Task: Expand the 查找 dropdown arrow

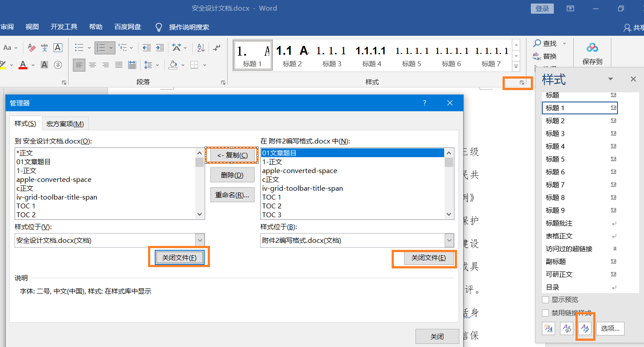Action: pyautogui.click(x=564, y=43)
